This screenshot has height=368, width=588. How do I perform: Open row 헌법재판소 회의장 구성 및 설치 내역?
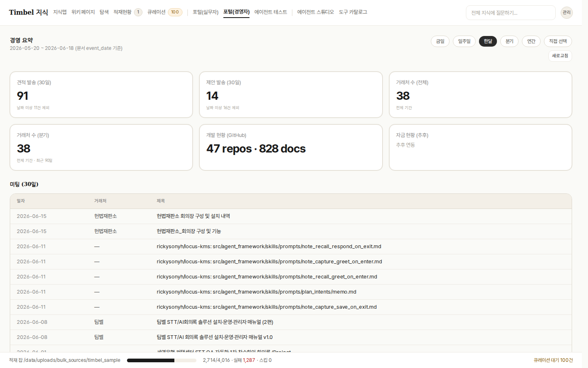click(x=291, y=216)
